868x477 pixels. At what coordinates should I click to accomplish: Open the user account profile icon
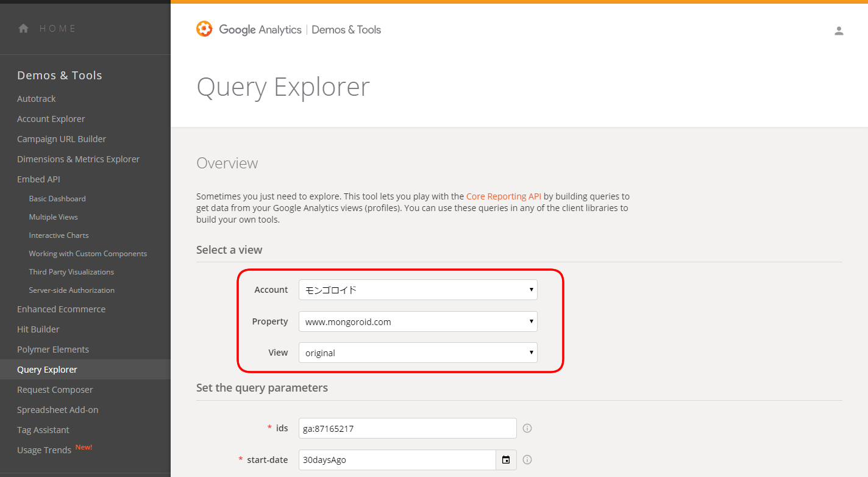click(x=839, y=30)
